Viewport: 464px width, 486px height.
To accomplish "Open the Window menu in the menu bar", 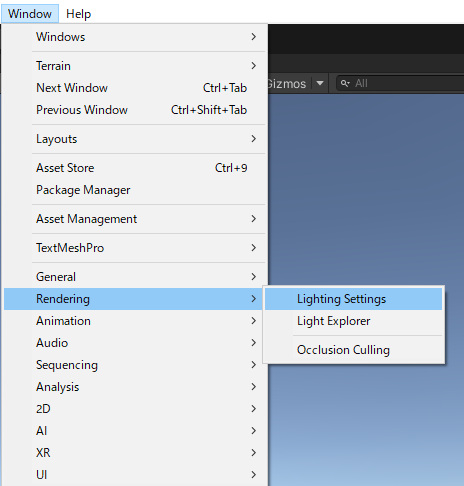I will 30,14.
